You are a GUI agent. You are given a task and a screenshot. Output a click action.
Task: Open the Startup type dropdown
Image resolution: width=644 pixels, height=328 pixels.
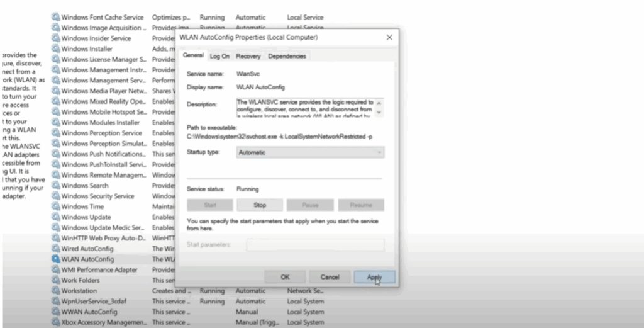(x=310, y=152)
